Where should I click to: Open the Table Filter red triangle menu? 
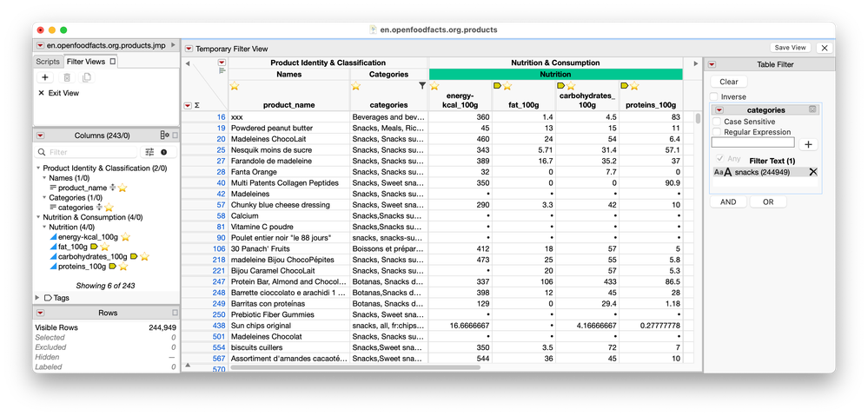pos(712,65)
